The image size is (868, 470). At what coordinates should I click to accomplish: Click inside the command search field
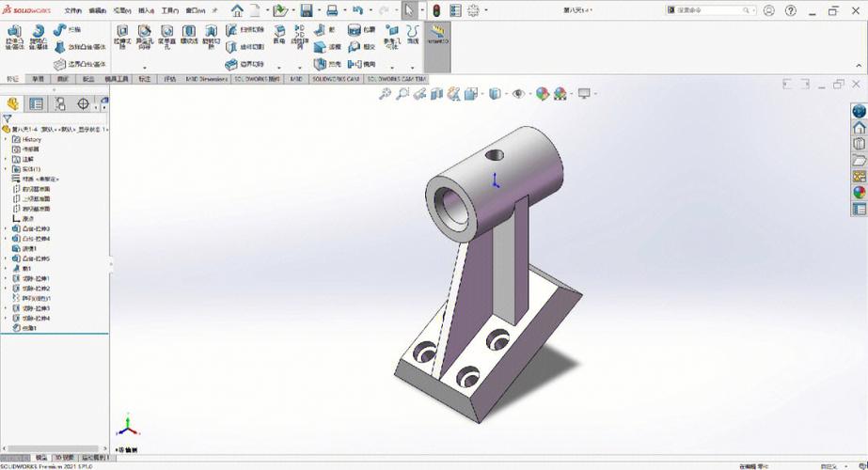[711, 10]
